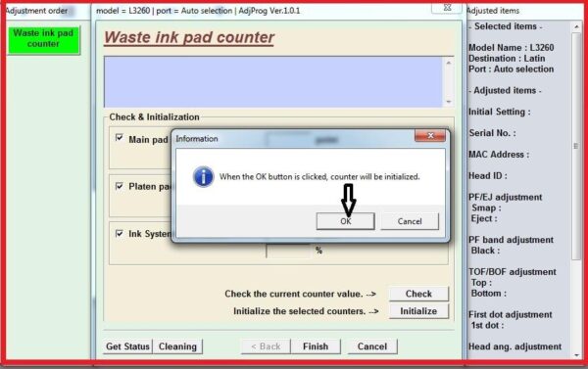Click 'Head ID :' entry
The image size is (588, 369).
pos(487,176)
